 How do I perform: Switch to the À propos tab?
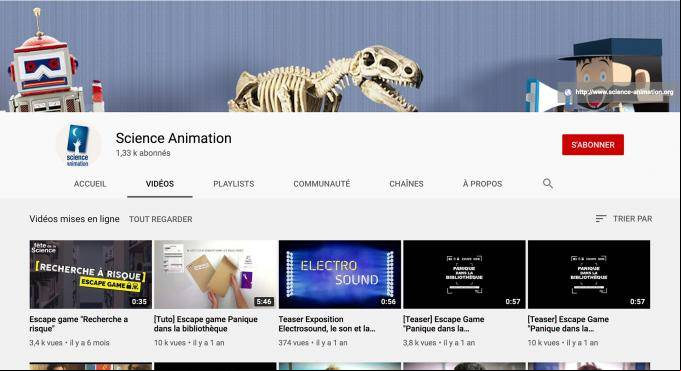click(x=483, y=184)
